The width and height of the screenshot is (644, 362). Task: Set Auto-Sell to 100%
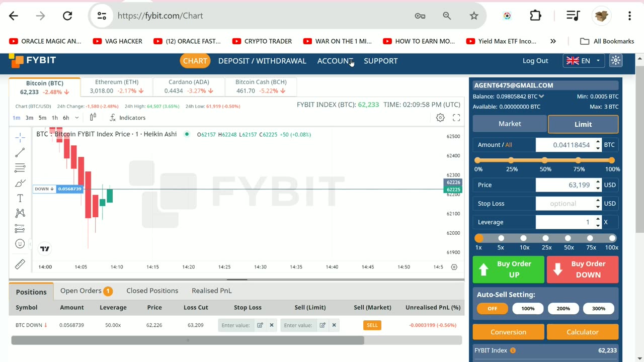coord(528,308)
